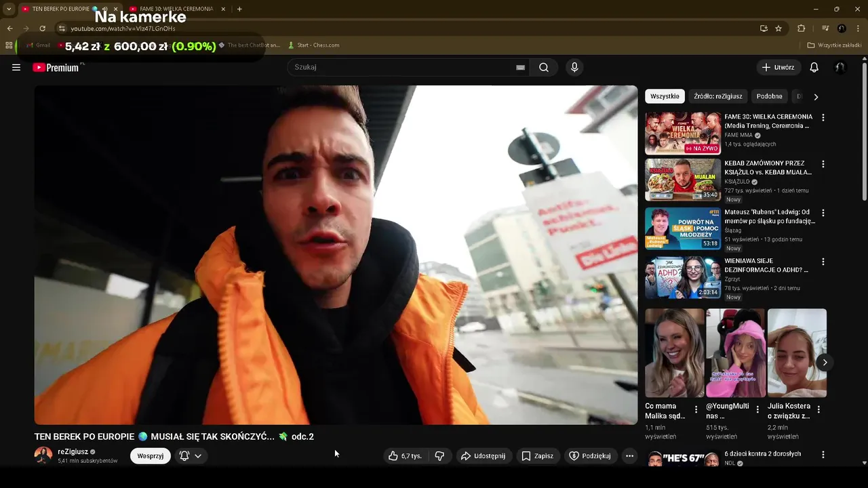868x488 pixels.
Task: Click the Wesprzyj button
Action: pyautogui.click(x=151, y=456)
